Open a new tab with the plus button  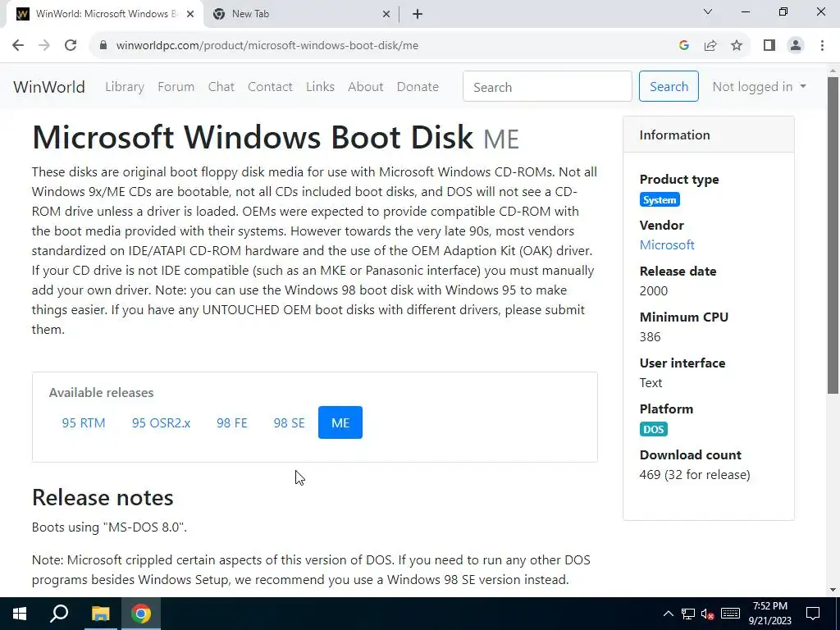point(418,14)
